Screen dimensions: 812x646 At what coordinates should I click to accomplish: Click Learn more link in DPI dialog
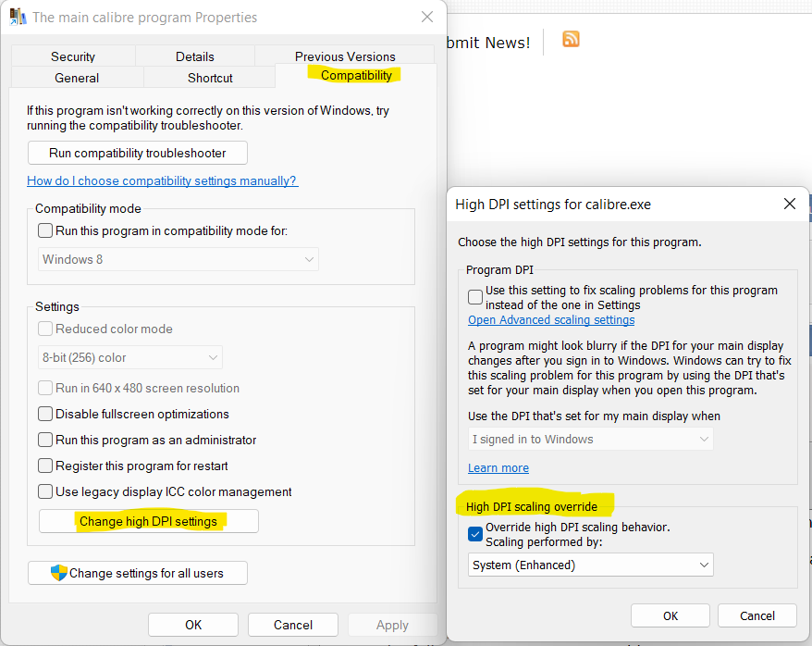498,468
